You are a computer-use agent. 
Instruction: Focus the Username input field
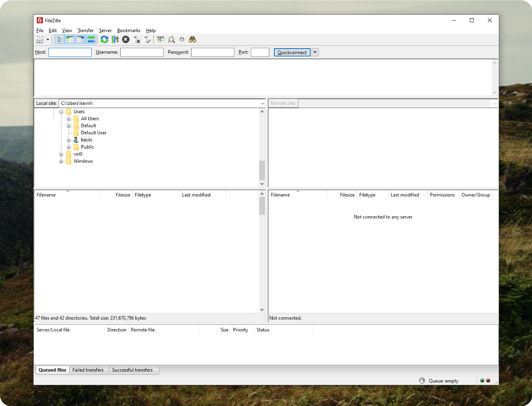[x=142, y=52]
